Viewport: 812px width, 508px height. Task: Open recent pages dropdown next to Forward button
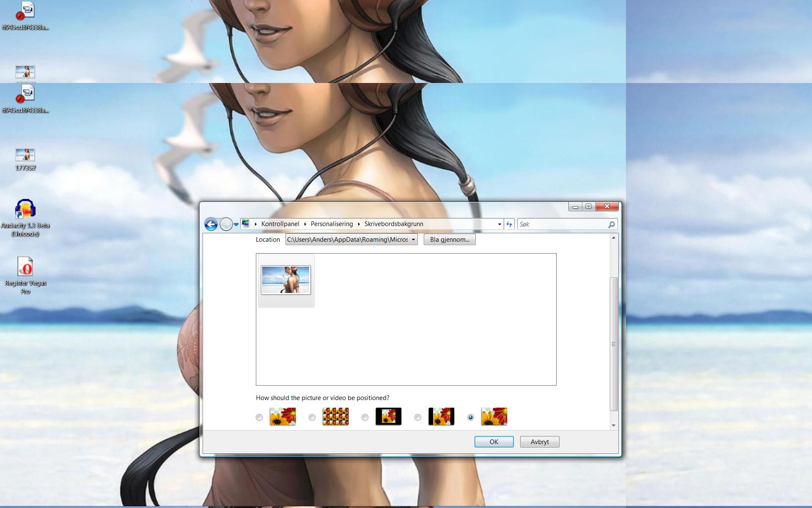(x=236, y=224)
